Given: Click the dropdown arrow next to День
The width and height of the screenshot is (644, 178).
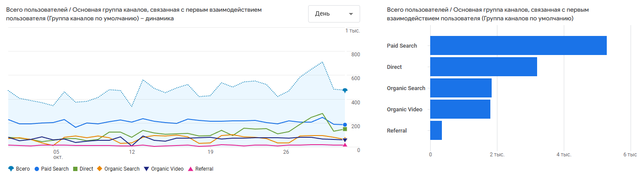Looking at the screenshot, I should tap(351, 14).
